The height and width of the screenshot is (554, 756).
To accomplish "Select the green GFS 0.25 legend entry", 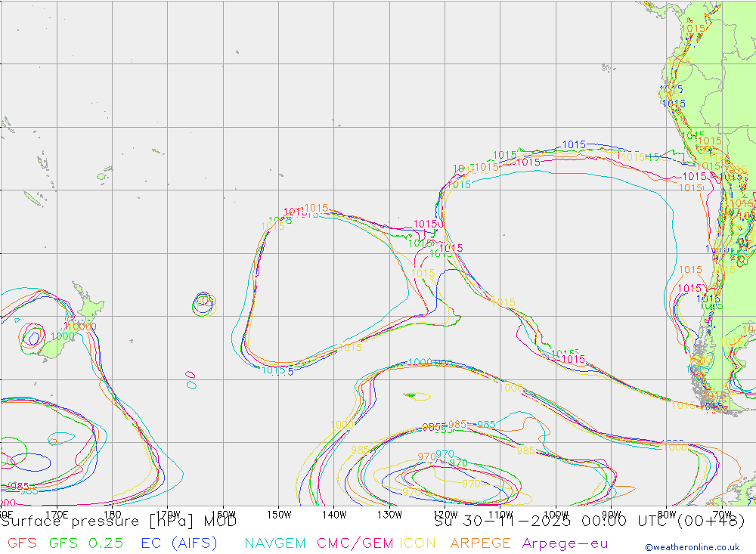I will tap(86, 543).
